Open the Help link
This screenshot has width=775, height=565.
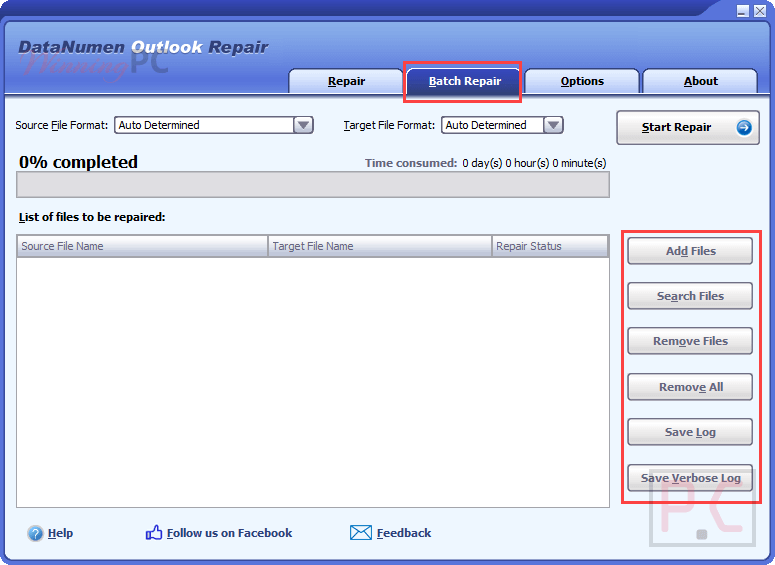(x=60, y=533)
